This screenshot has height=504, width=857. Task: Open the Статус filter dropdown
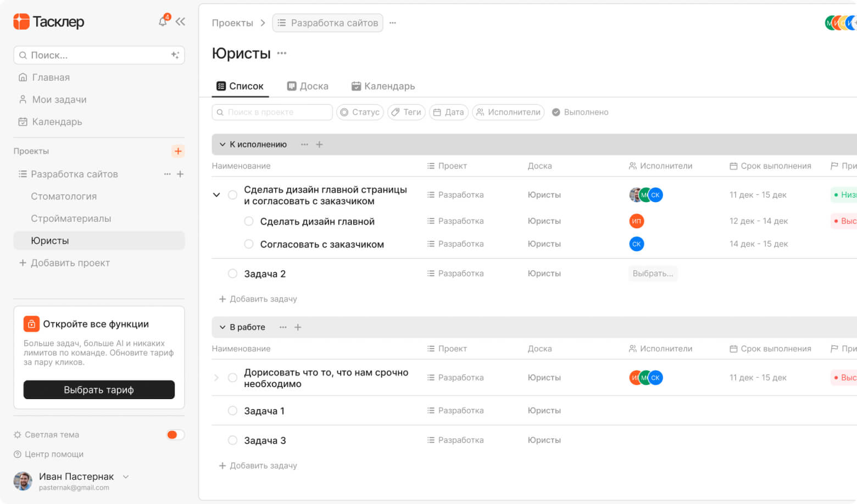click(360, 112)
